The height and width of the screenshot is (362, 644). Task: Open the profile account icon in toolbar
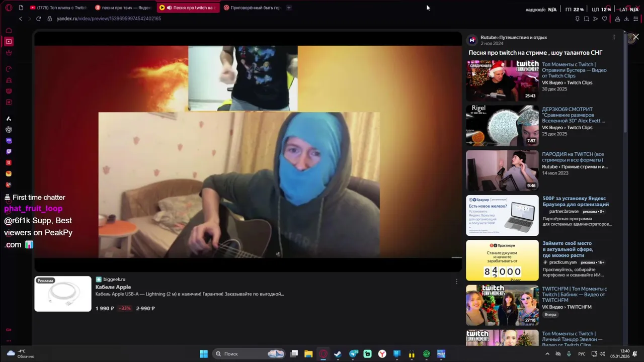click(617, 19)
